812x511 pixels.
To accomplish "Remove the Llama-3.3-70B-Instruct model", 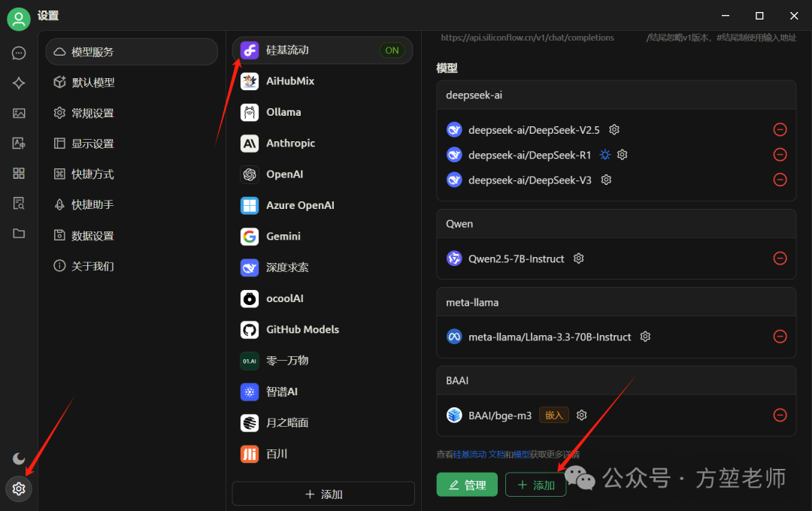I will [780, 337].
